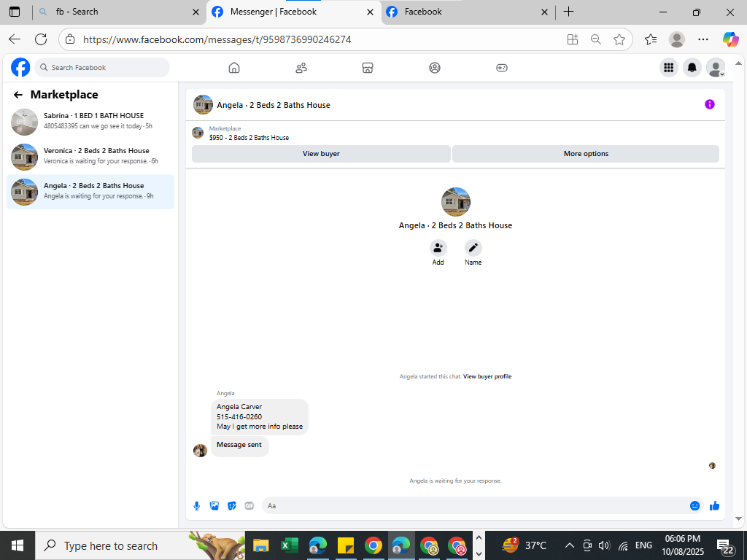This screenshot has width=747, height=560.
Task: Open browser profile avatar
Action: pos(676,39)
